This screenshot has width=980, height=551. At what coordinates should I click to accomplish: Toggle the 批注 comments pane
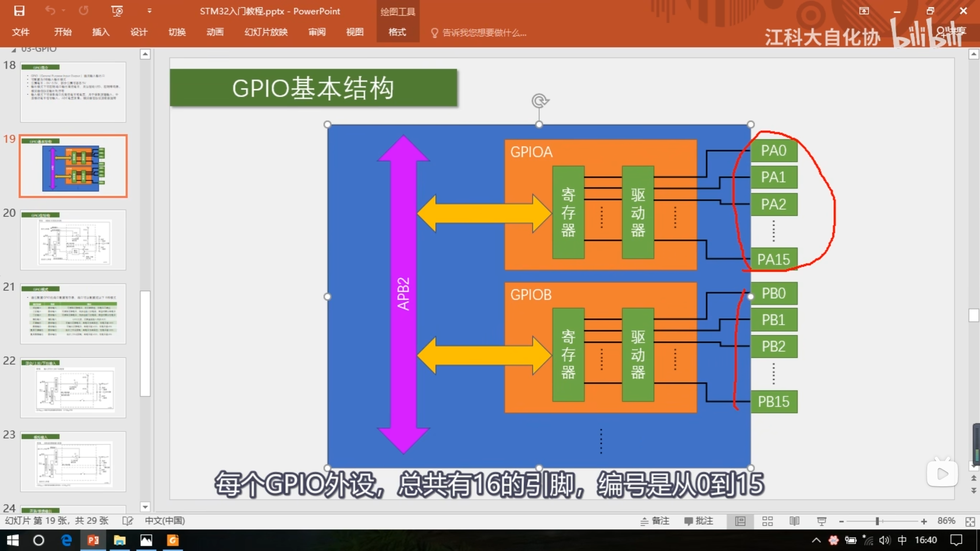click(x=699, y=521)
